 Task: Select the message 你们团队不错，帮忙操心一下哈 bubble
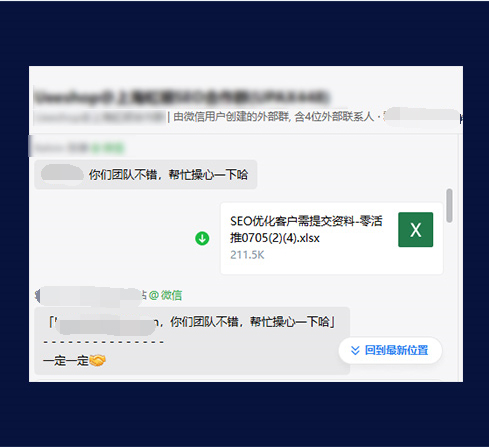pyautogui.click(x=146, y=174)
